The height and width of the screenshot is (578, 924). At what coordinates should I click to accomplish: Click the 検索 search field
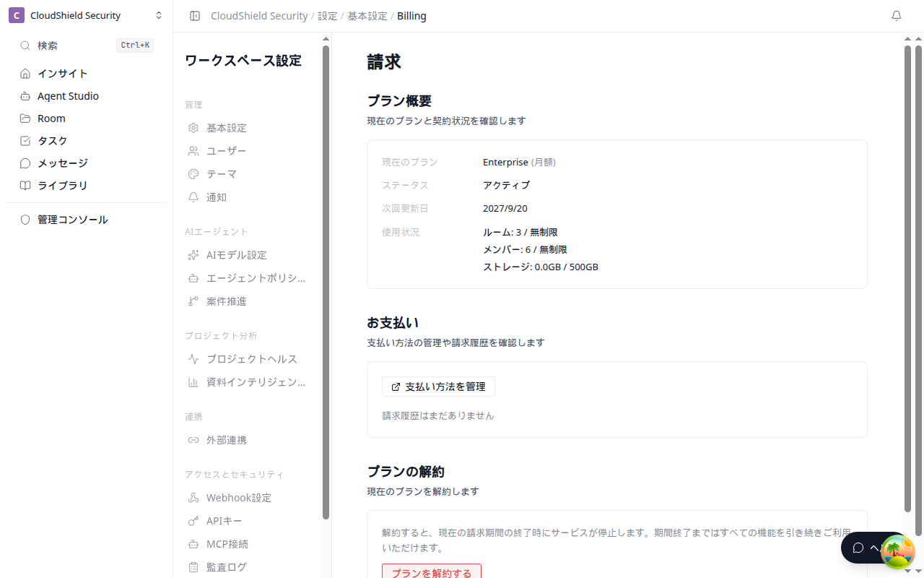(x=86, y=46)
